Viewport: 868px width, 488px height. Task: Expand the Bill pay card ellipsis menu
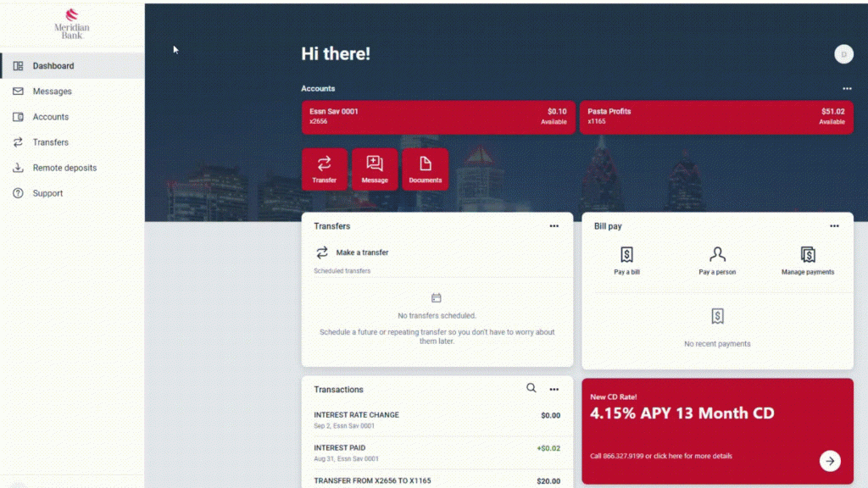coord(834,226)
